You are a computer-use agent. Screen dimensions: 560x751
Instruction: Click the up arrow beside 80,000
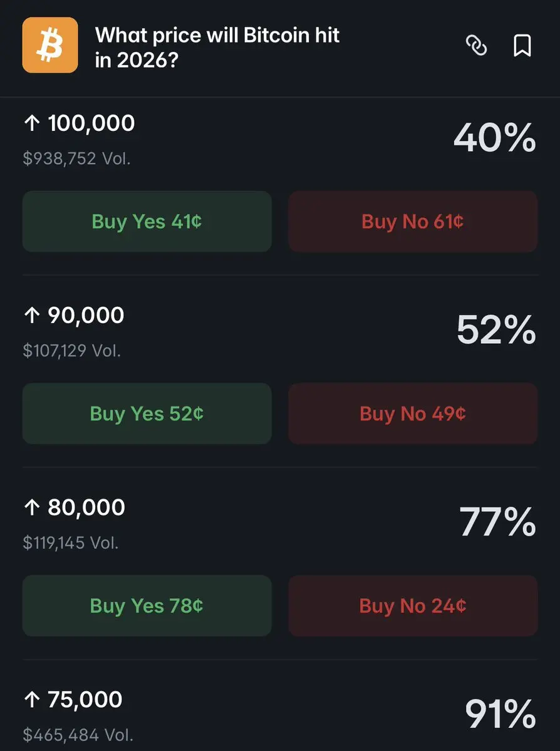click(32, 507)
